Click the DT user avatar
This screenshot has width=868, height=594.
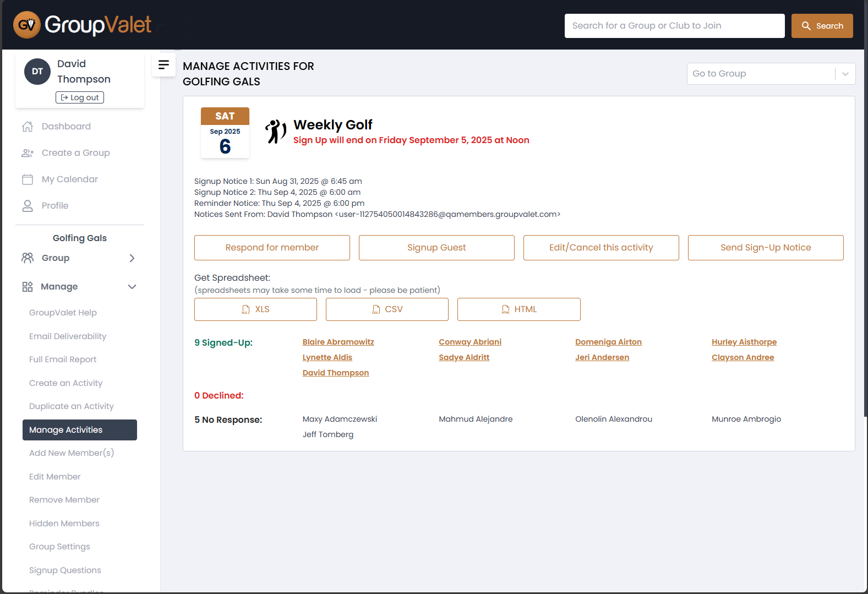click(37, 72)
